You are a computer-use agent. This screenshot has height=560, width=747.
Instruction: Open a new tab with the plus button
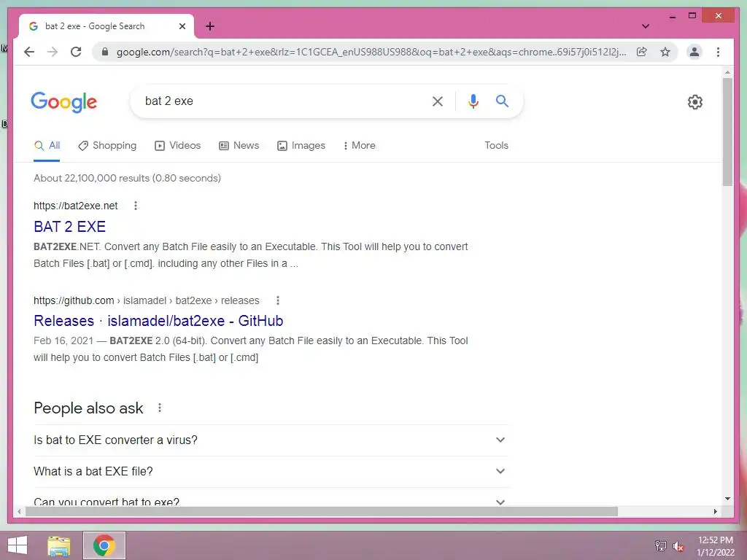click(x=210, y=26)
